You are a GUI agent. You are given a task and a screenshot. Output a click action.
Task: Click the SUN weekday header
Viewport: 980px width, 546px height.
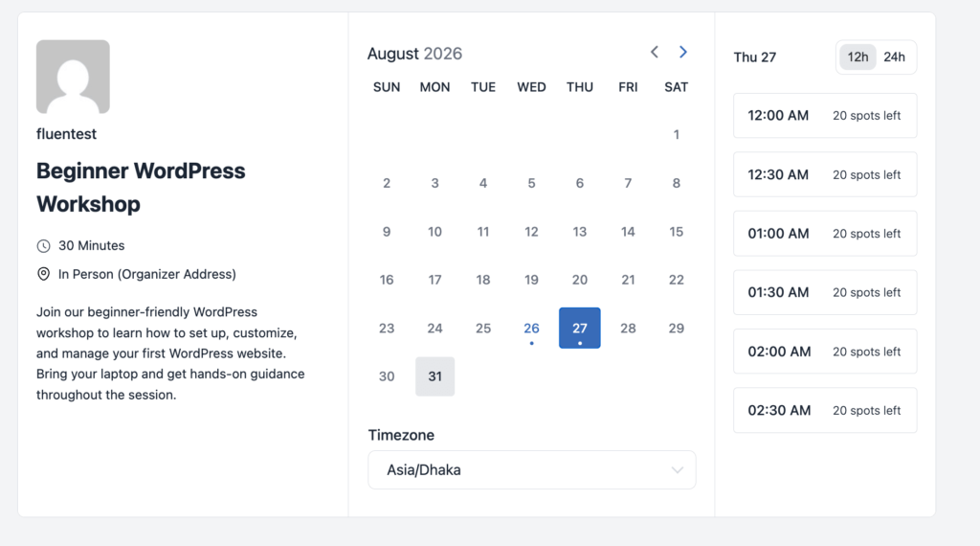click(387, 87)
